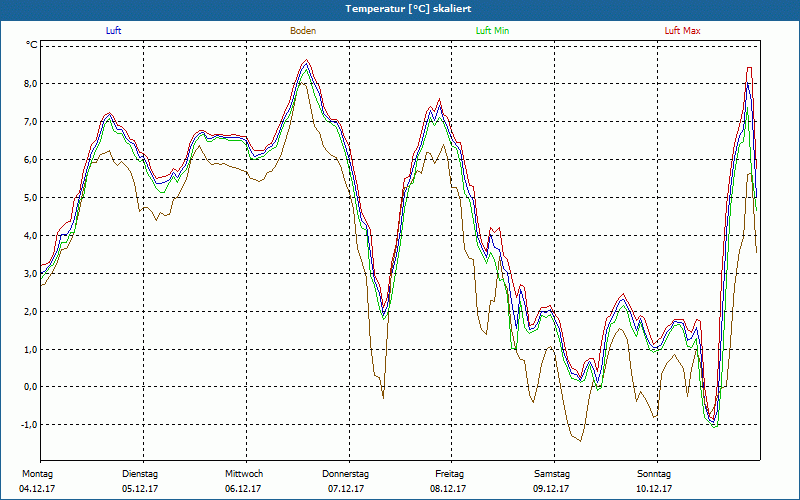Click the 'Dienstag' day label
Viewport: 800px width, 500px height.
140,474
